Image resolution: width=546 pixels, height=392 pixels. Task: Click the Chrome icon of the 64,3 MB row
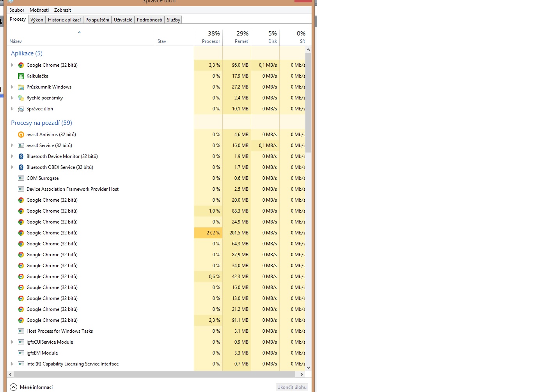point(21,244)
